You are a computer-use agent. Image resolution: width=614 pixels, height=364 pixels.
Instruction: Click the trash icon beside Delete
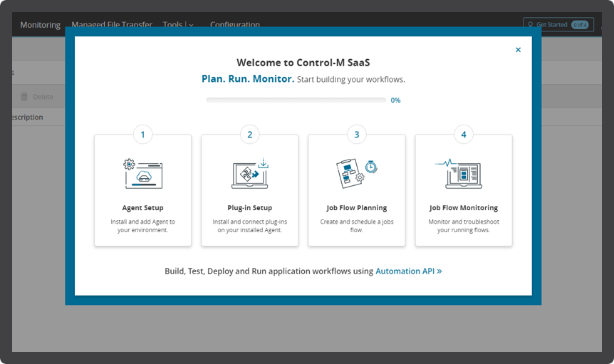(24, 96)
